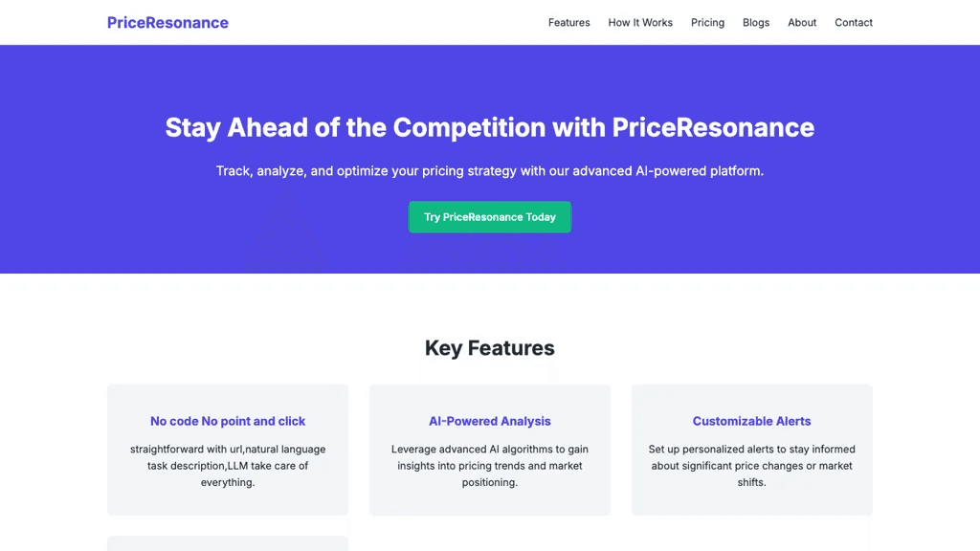The image size is (980, 551).
Task: Open the About nav link
Action: 802,23
